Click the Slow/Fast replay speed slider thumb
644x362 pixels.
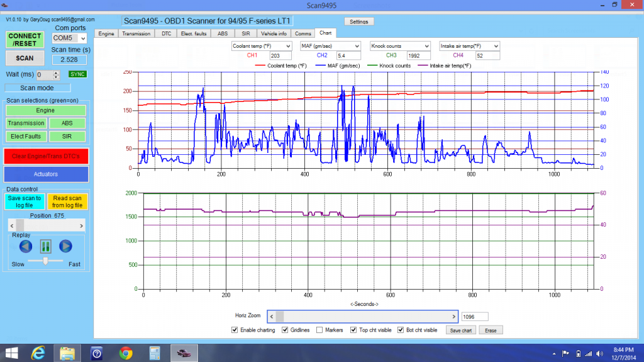click(x=45, y=261)
